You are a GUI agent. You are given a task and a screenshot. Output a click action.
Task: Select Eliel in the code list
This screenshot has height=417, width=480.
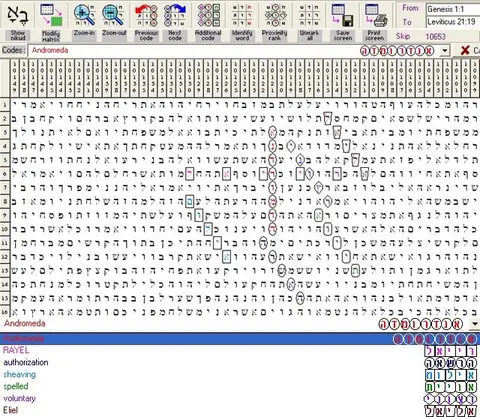[10, 410]
